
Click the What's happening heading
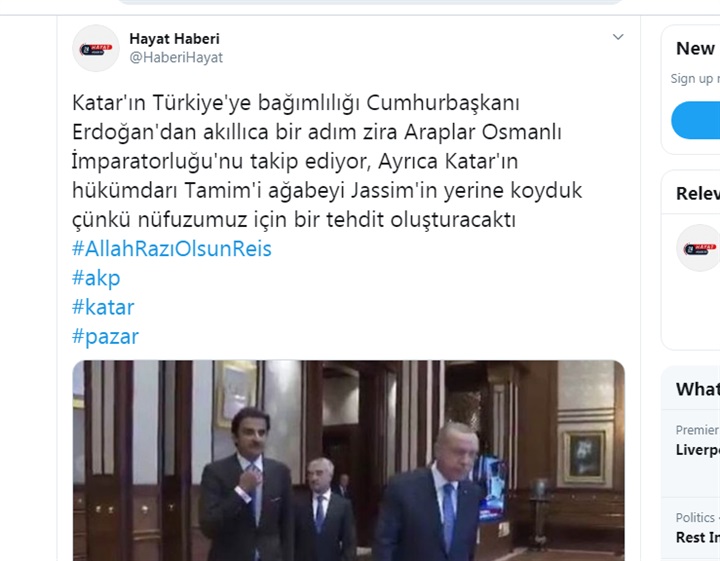pos(698,389)
